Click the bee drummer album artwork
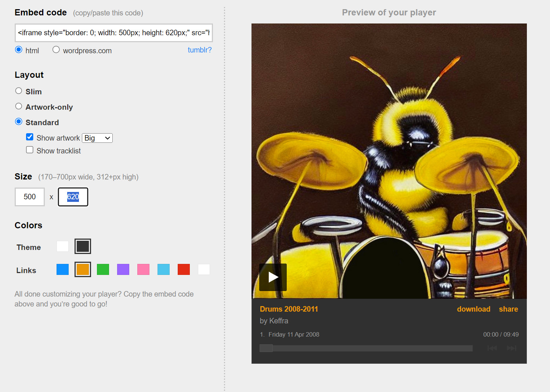The height and width of the screenshot is (392, 550). 389,161
